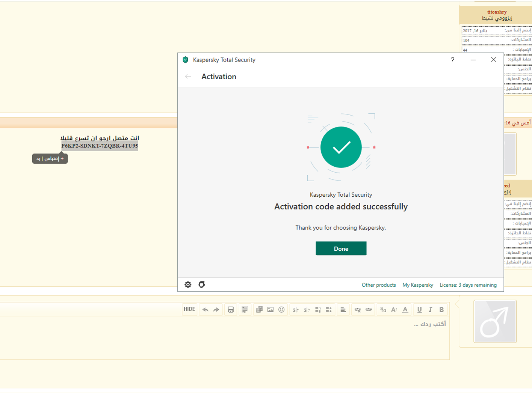Image resolution: width=532 pixels, height=393 pixels.
Task: Click the reply text area in forum
Action: [x=225, y=338]
